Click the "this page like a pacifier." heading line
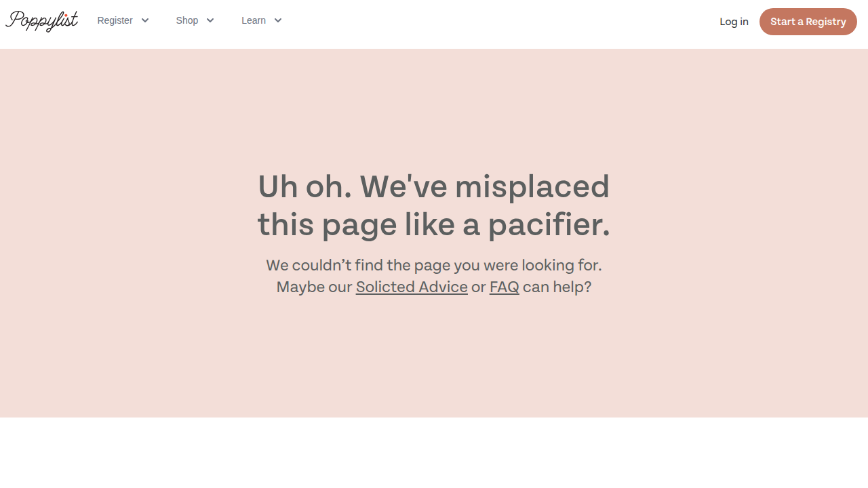The image size is (868, 488). coord(434,224)
